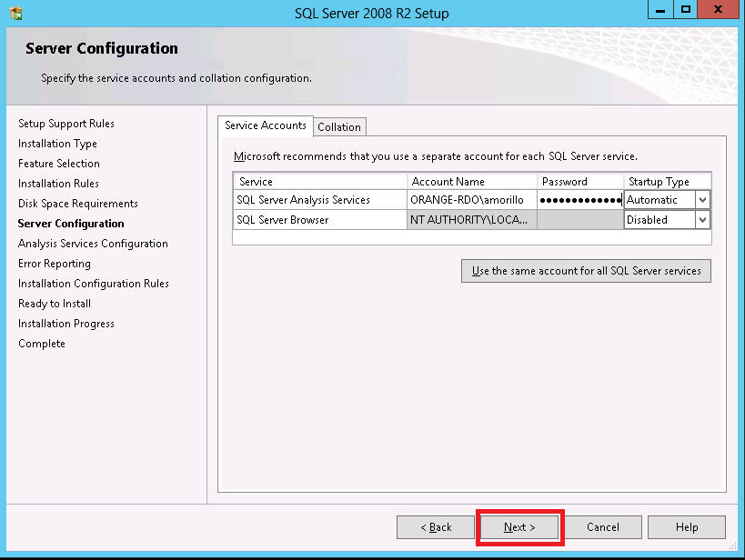Image resolution: width=745 pixels, height=560 pixels.
Task: Click Disk Space Requirements step
Action: pos(78,204)
